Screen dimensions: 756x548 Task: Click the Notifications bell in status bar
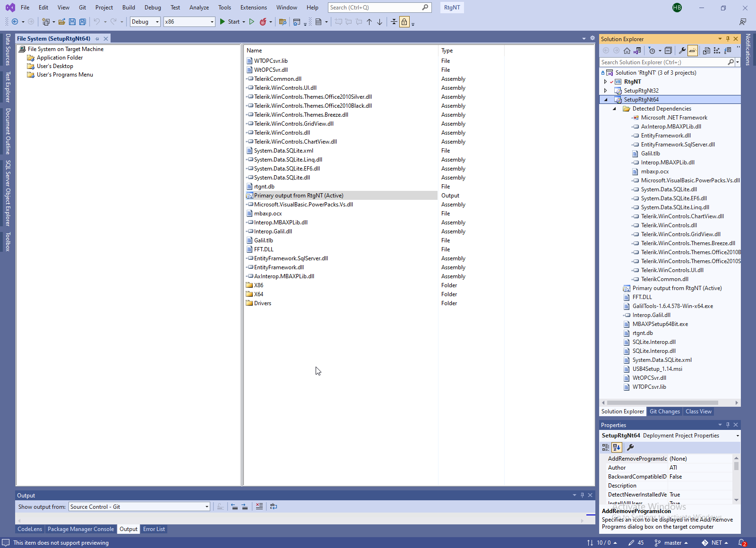tap(742, 543)
